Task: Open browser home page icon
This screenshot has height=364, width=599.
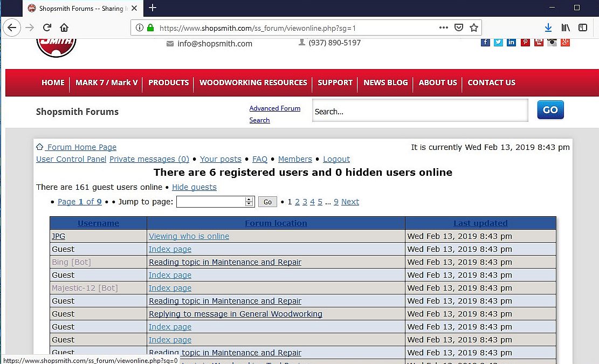Action: click(64, 28)
